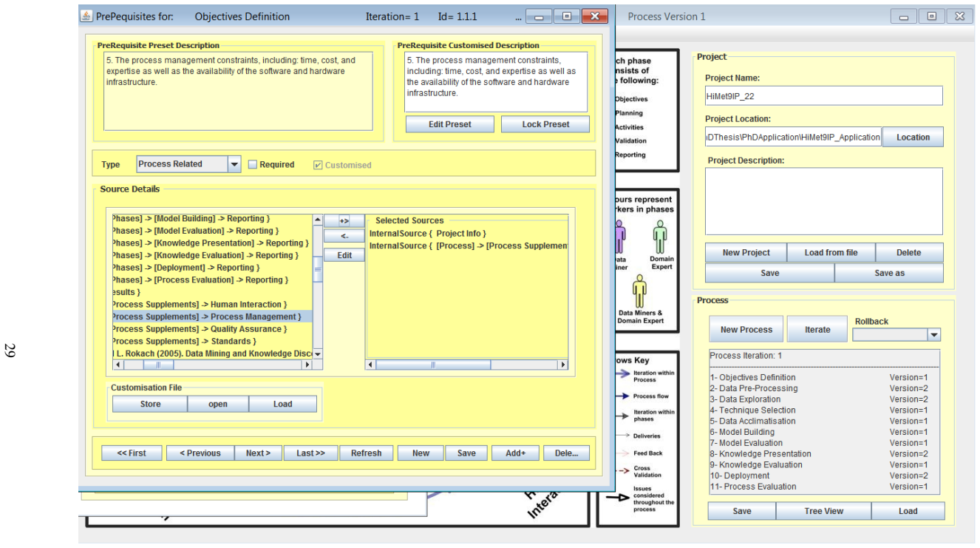Click Load from file button

831,252
